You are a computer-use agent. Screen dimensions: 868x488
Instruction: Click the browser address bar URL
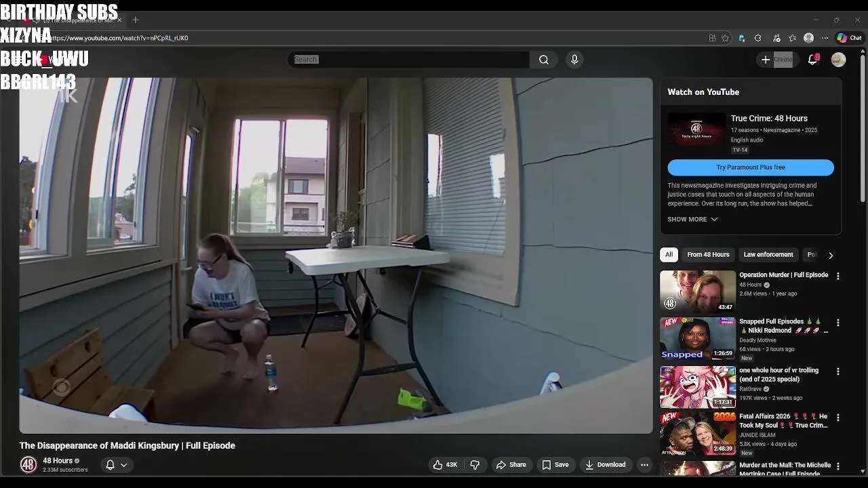click(x=119, y=38)
